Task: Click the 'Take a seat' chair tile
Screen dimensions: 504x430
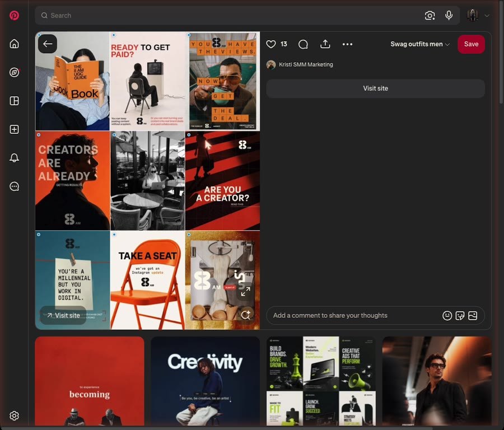Action: click(147, 280)
